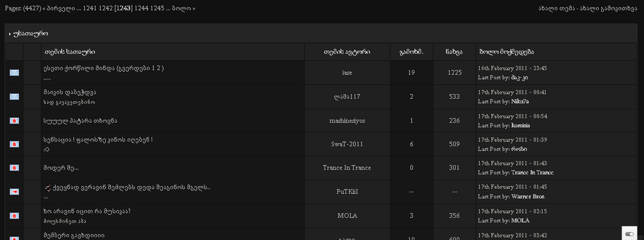Sort by the თემის ავტორი column header

pyautogui.click(x=347, y=52)
